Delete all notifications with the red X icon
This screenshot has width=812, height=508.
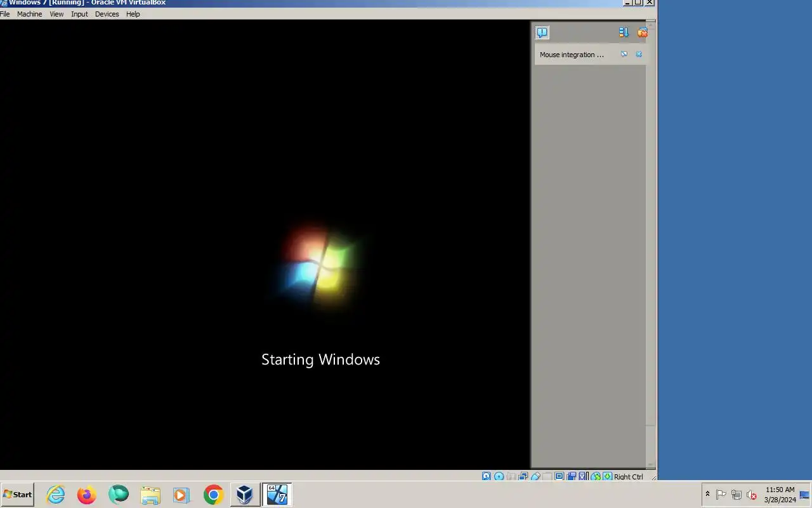[642, 32]
